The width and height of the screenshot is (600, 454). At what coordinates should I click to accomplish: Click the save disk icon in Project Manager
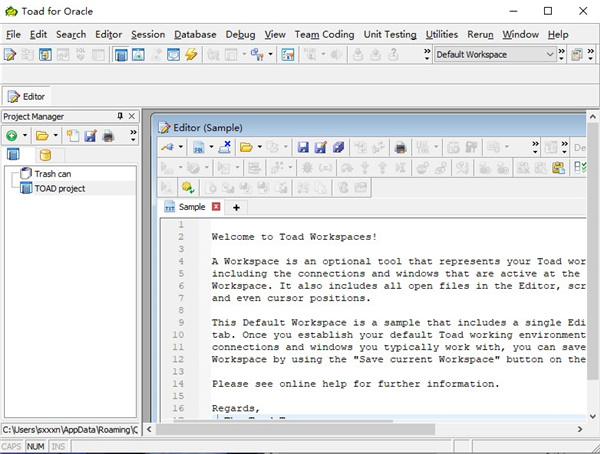90,135
